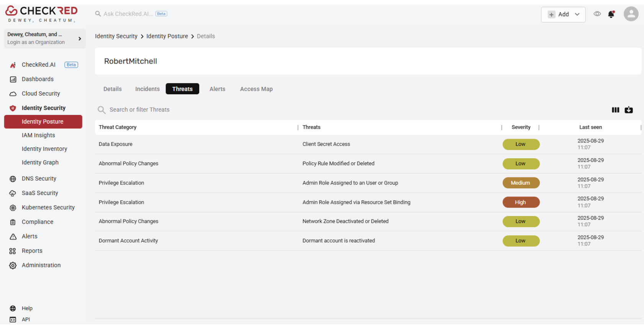Click the Compliance clipboard icon
Viewport: 644px width, 329px height.
point(13,222)
